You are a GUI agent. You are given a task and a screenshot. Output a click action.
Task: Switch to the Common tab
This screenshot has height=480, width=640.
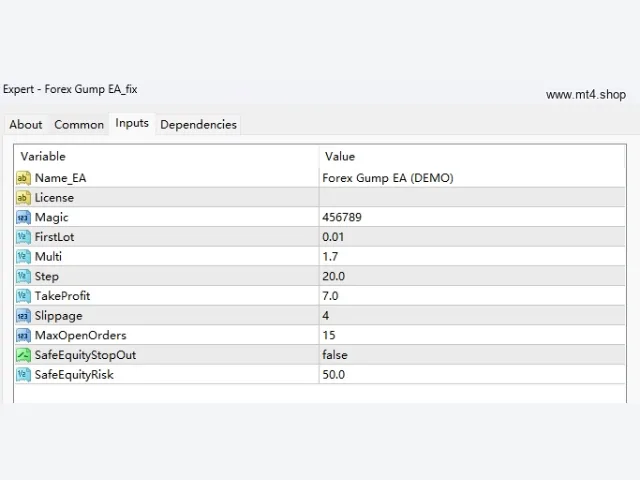(79, 124)
